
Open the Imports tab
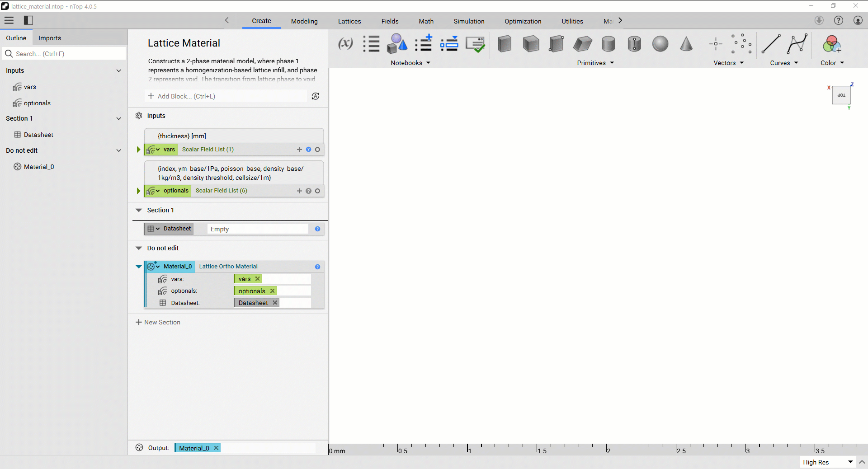[x=50, y=38]
